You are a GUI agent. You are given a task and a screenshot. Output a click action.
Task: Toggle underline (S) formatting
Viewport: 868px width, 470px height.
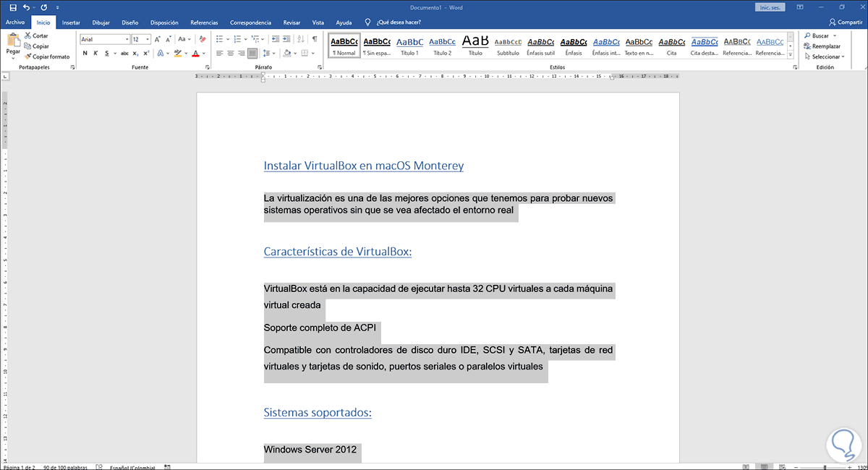pyautogui.click(x=106, y=53)
